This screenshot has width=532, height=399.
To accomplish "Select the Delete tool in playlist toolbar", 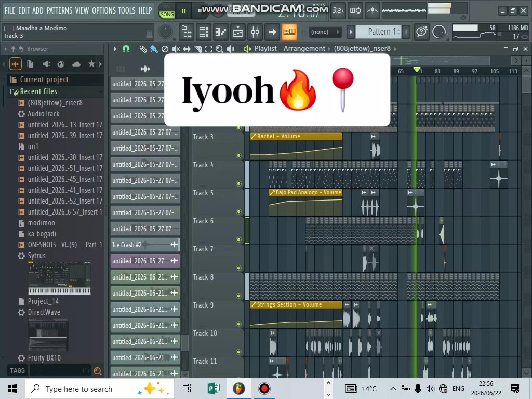I will [165, 49].
